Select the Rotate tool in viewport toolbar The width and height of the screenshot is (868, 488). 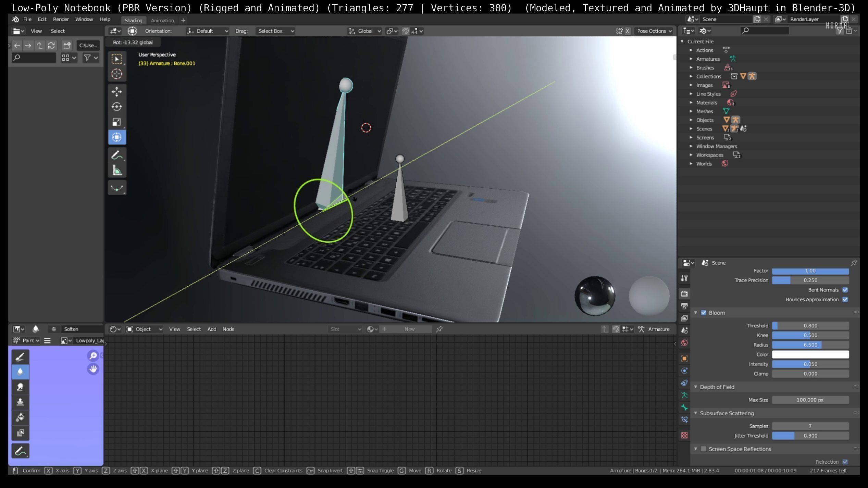coord(117,107)
